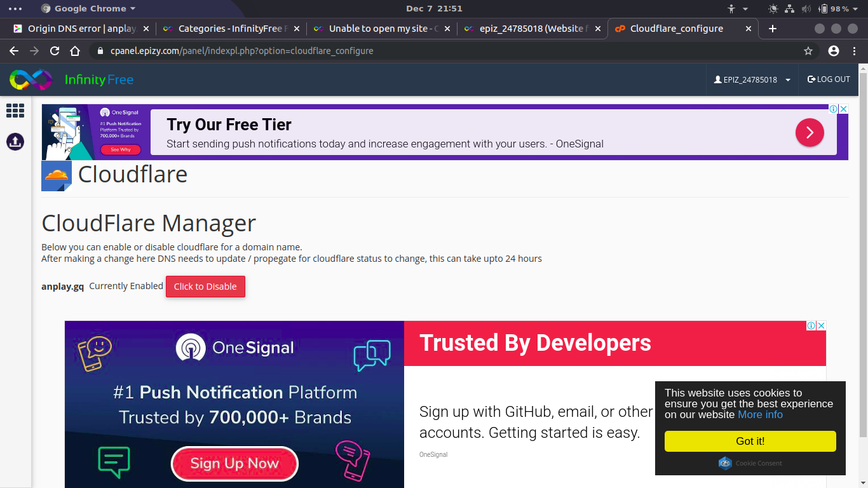Click the CloudFlare Manager heading
This screenshot has width=868, height=488.
[149, 223]
